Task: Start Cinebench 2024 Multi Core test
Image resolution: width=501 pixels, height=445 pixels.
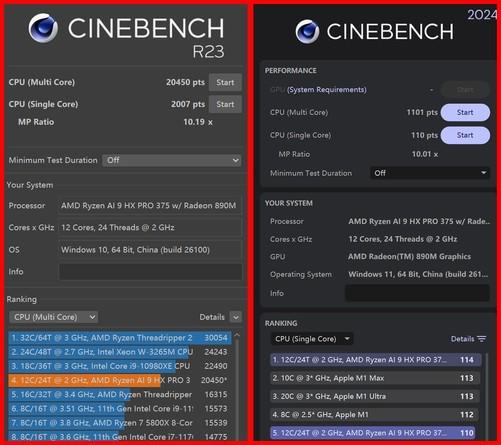Action: tap(465, 112)
